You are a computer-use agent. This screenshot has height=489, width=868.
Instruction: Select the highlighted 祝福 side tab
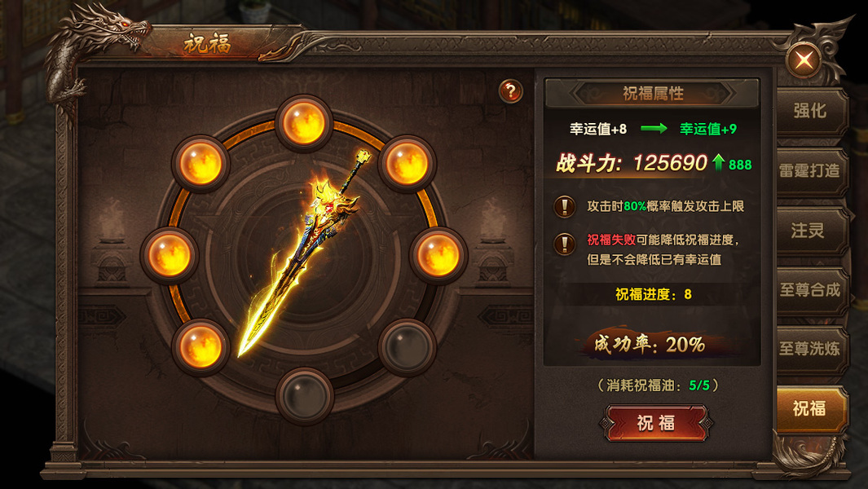click(x=811, y=408)
